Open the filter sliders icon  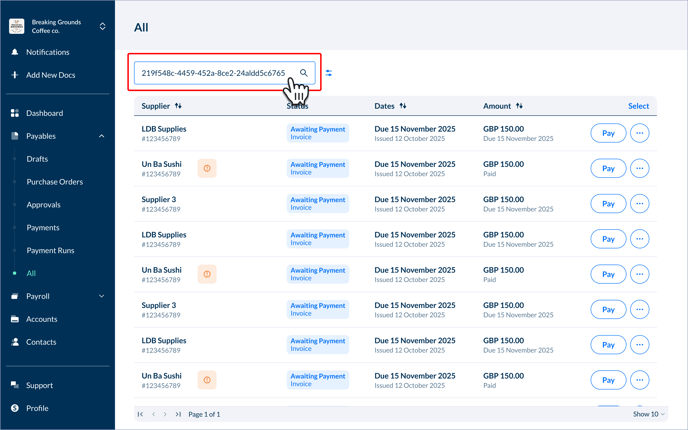pyautogui.click(x=329, y=73)
